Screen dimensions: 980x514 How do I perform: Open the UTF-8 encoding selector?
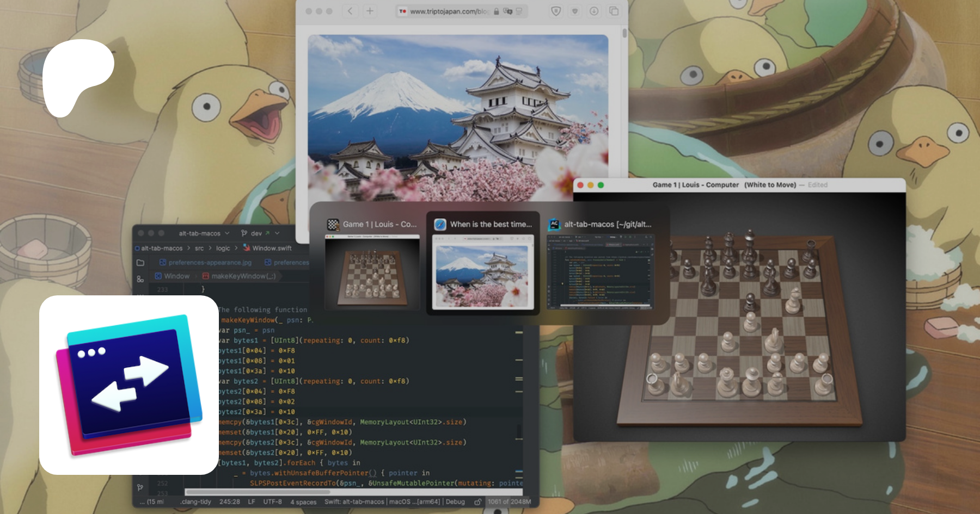[x=272, y=501]
